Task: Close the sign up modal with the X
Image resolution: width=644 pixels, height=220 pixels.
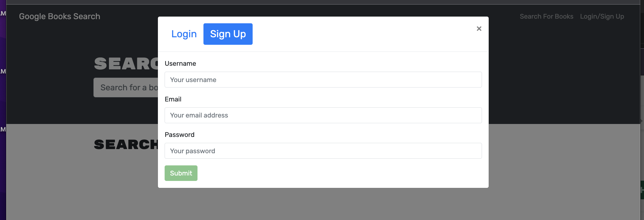Action: [479, 28]
